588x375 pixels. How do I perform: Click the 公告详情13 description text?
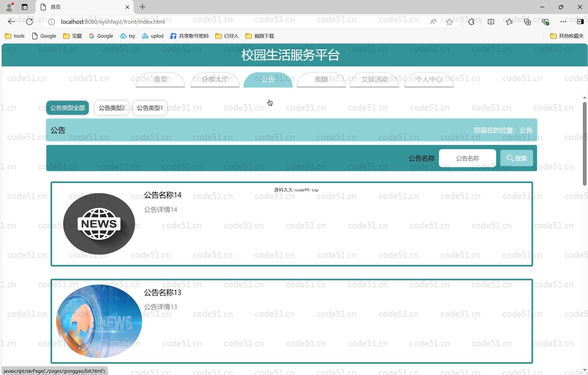point(160,307)
